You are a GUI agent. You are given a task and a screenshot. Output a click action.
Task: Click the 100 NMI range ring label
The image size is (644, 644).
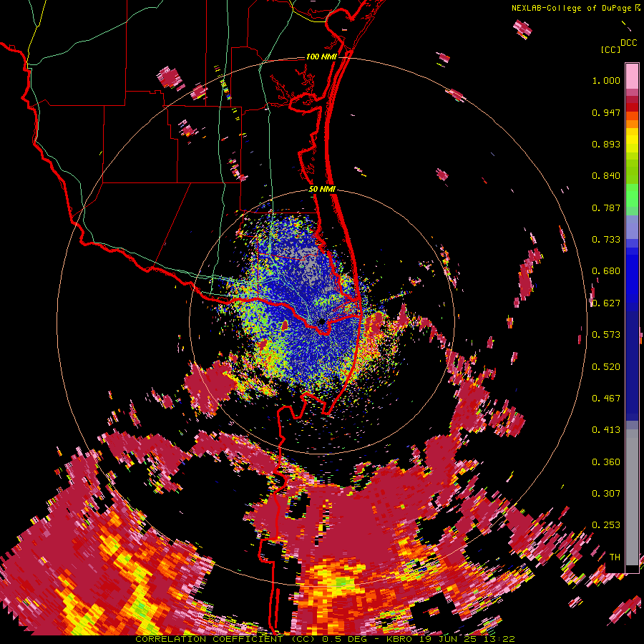321,57
